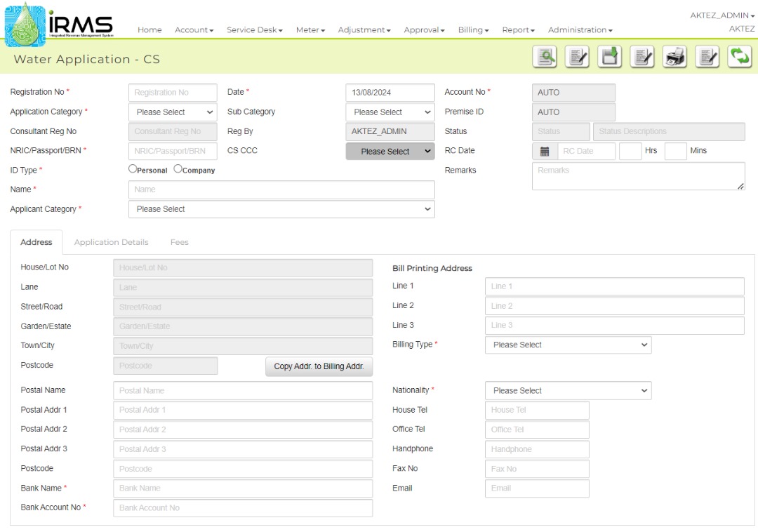The width and height of the screenshot is (758, 532).
Task: Expand the Nationality dropdown
Action: (568, 390)
